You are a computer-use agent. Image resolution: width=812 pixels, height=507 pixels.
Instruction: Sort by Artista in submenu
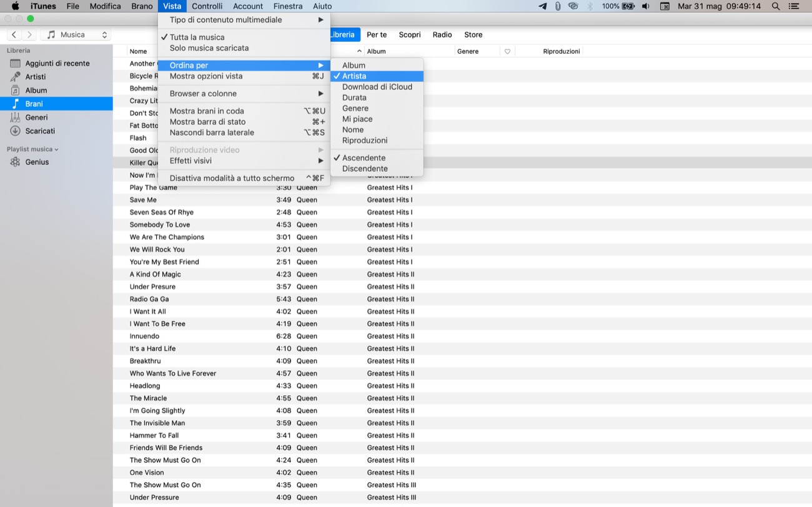(x=377, y=76)
